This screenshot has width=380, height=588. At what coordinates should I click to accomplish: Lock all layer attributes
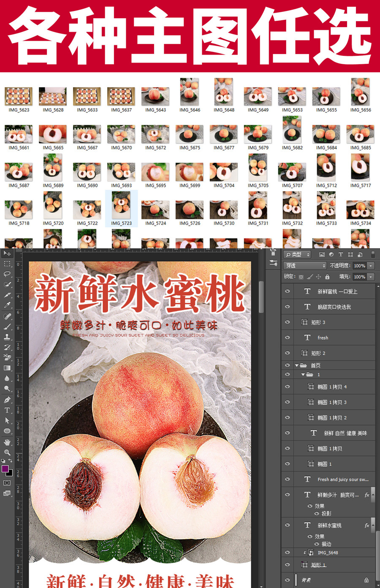[327, 277]
